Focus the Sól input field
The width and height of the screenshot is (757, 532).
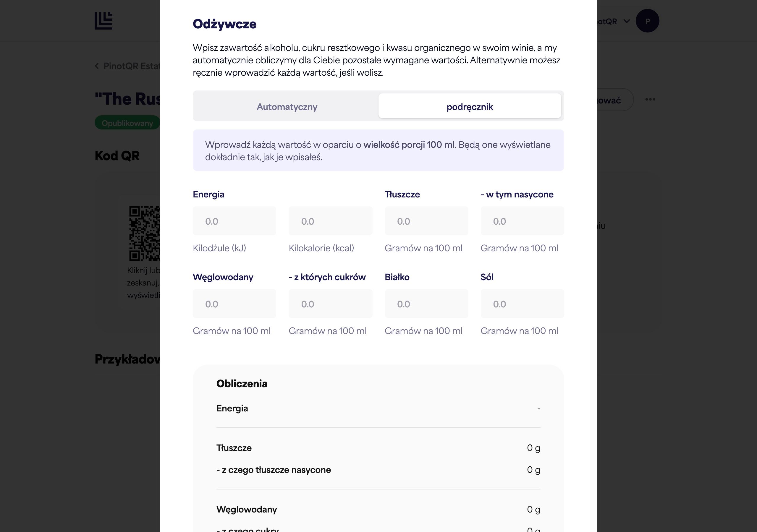point(522,304)
